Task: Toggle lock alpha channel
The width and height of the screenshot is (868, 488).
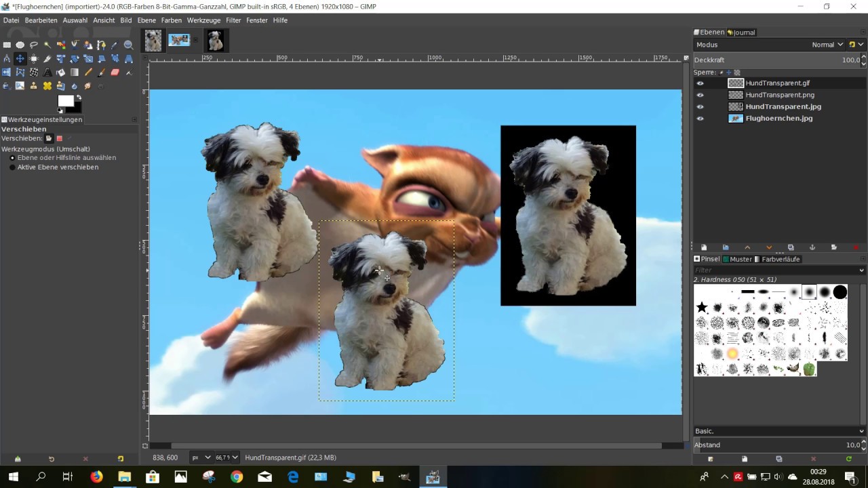Action: (x=737, y=73)
